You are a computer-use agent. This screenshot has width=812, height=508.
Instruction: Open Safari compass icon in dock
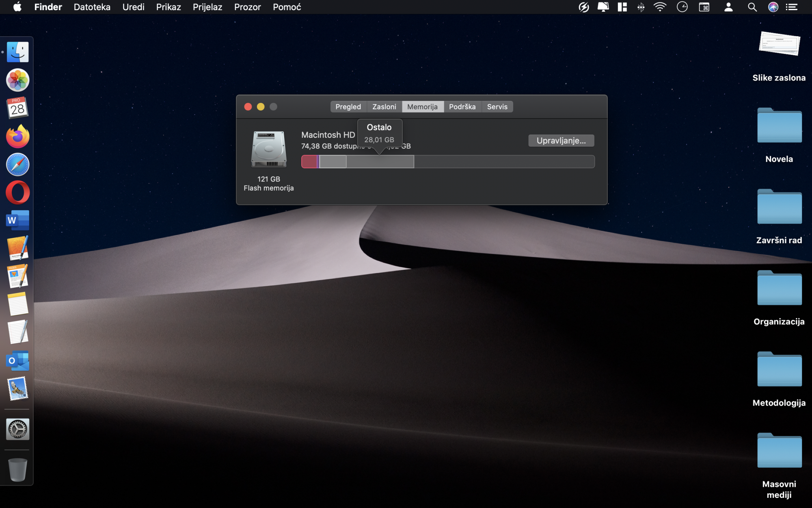pyautogui.click(x=17, y=165)
